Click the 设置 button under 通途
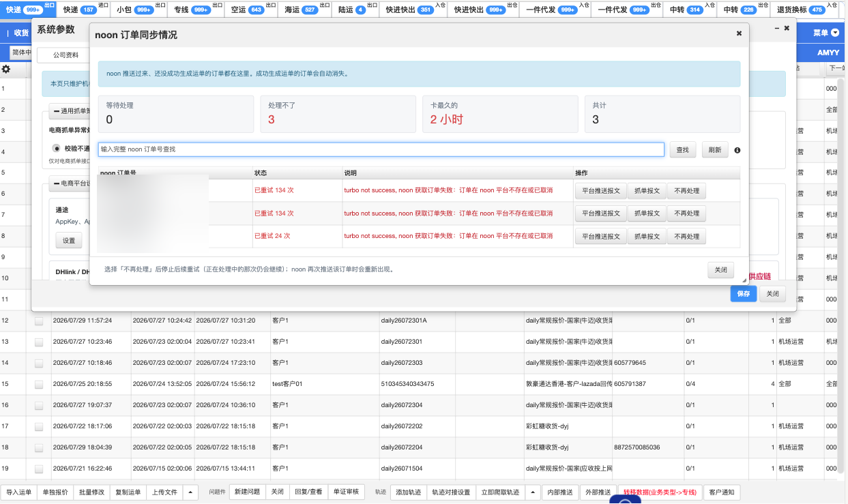 pos(69,241)
